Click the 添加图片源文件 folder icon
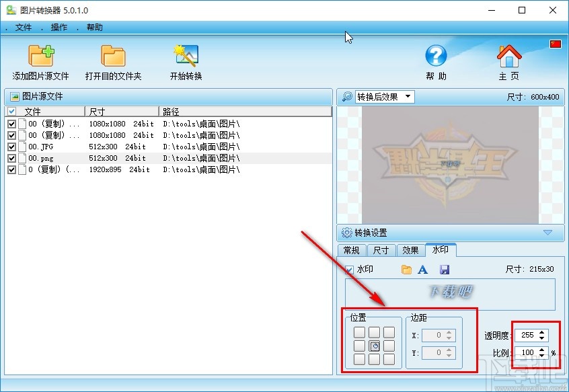This screenshot has height=392, width=569. pyautogui.click(x=41, y=56)
